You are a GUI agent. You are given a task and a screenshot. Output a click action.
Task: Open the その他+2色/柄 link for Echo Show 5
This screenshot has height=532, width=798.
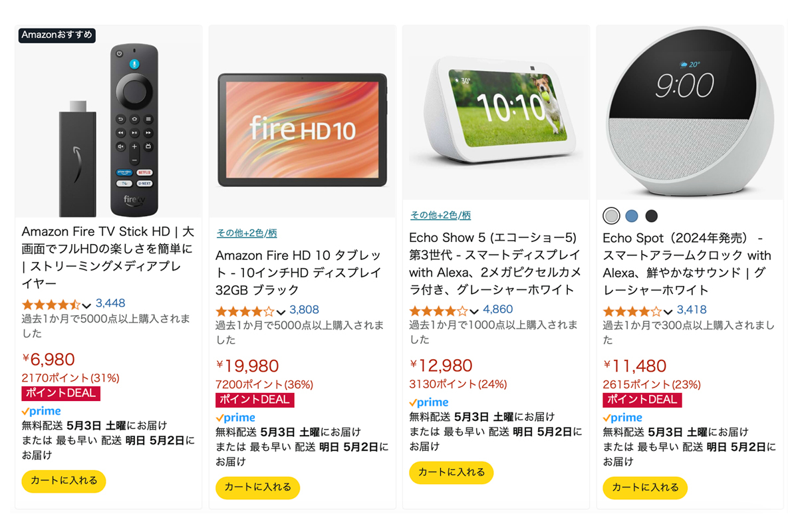(440, 215)
